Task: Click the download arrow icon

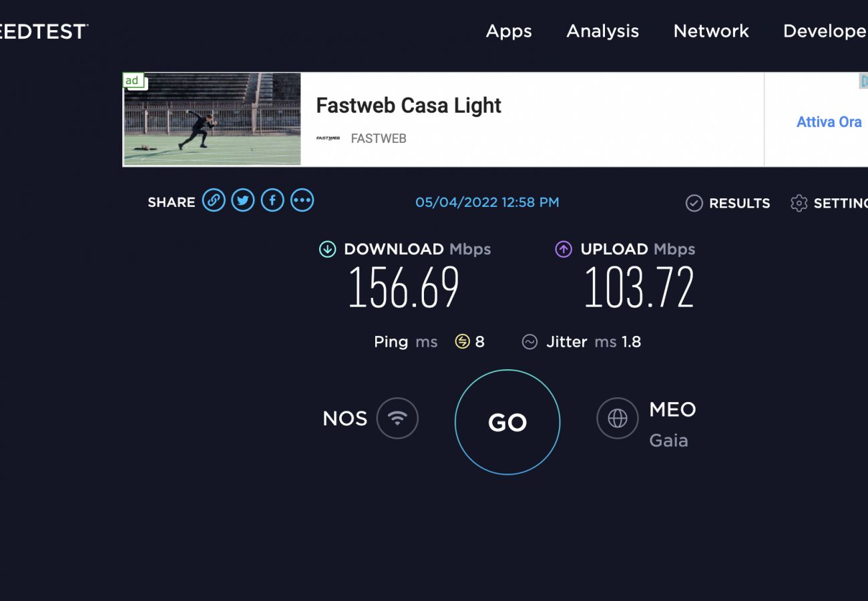Action: coord(327,249)
